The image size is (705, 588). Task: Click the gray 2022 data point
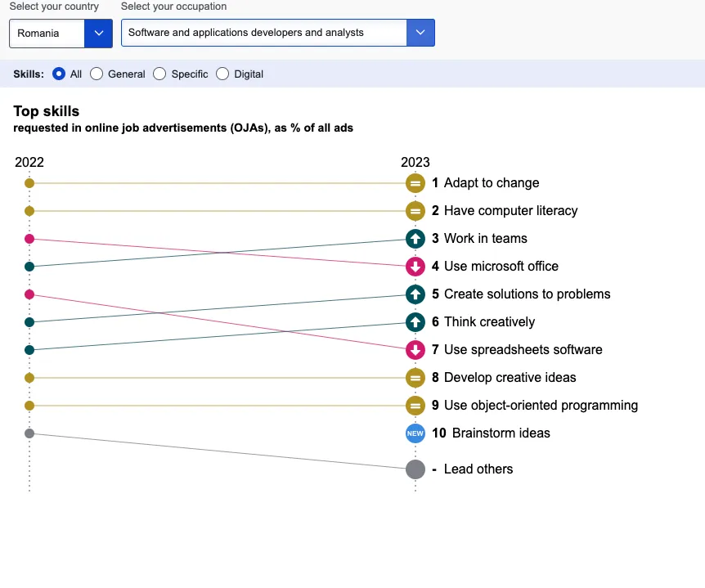[29, 433]
